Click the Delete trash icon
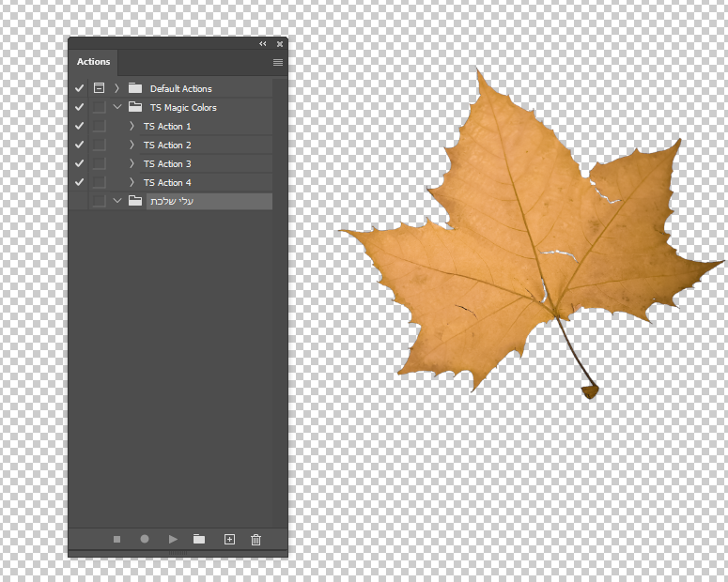This screenshot has width=728, height=582. (x=256, y=539)
